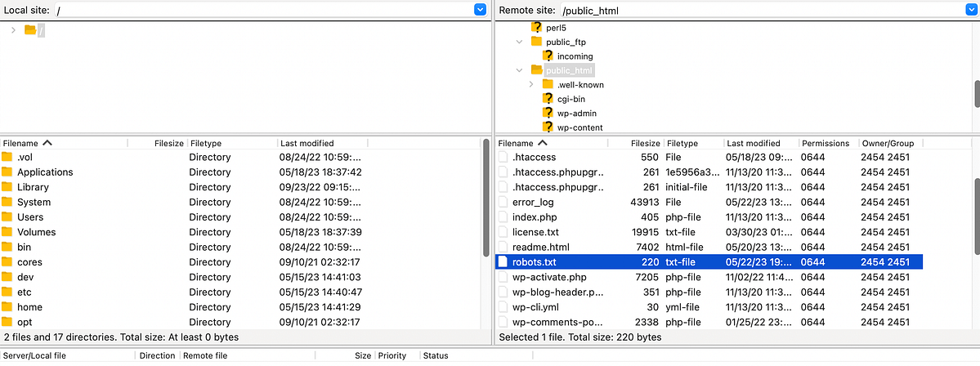
Task: Click the Users folder icon in local list
Action: [x=7, y=217]
